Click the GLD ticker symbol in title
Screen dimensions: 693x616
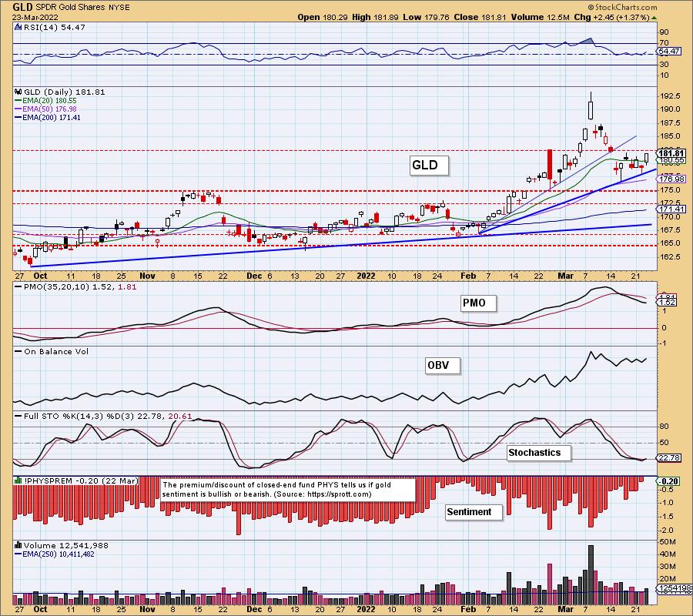pos(22,7)
